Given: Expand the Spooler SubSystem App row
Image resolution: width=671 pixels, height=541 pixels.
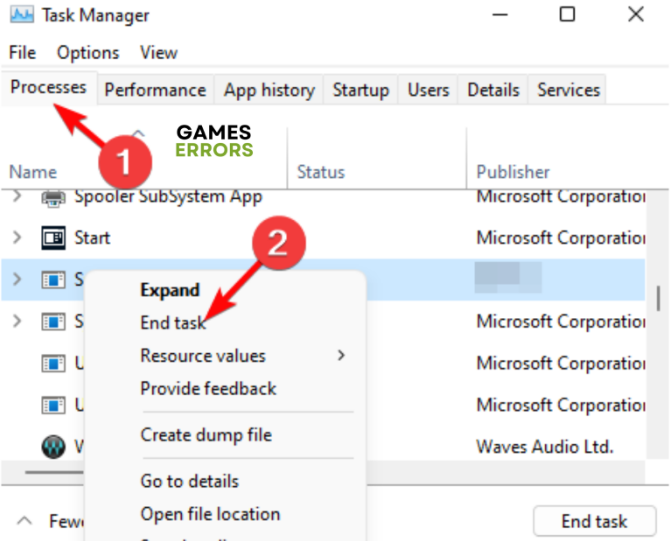Looking at the screenshot, I should pyautogui.click(x=16, y=196).
